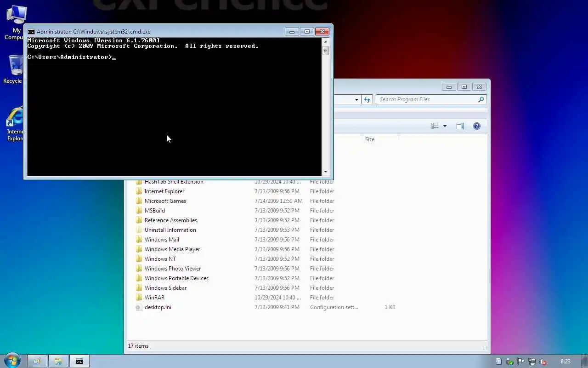The width and height of the screenshot is (588, 368).
Task: Select the Internet Explorer folder name
Action: click(164, 191)
